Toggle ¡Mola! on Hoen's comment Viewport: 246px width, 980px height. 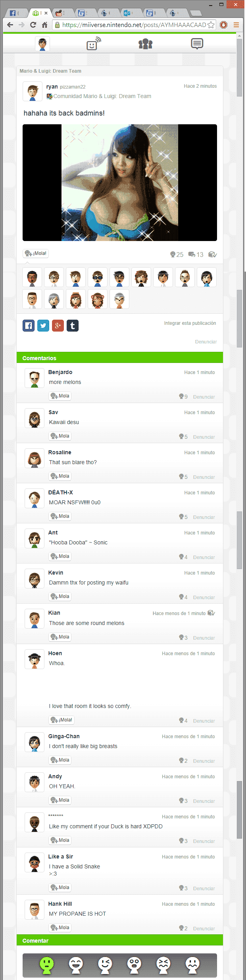[x=61, y=720]
